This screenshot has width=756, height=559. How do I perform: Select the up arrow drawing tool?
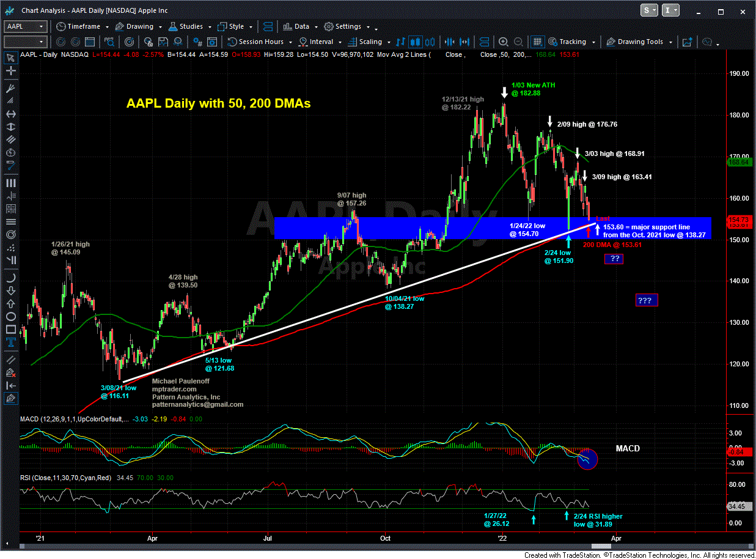[11, 303]
